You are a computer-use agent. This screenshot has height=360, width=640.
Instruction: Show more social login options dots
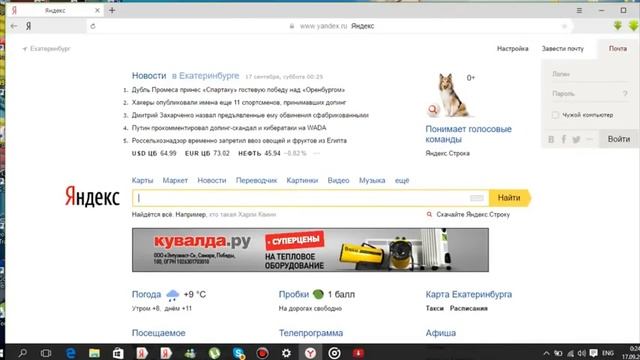click(x=589, y=140)
